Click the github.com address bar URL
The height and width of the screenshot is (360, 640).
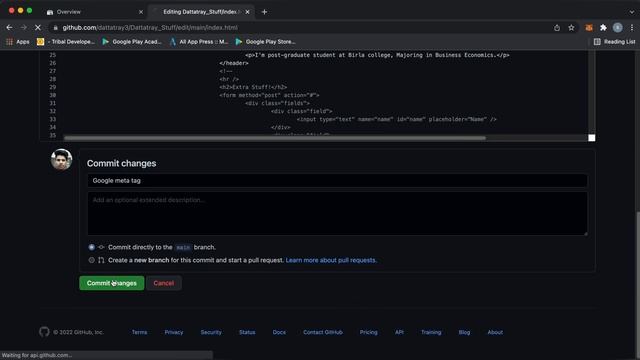click(150, 28)
